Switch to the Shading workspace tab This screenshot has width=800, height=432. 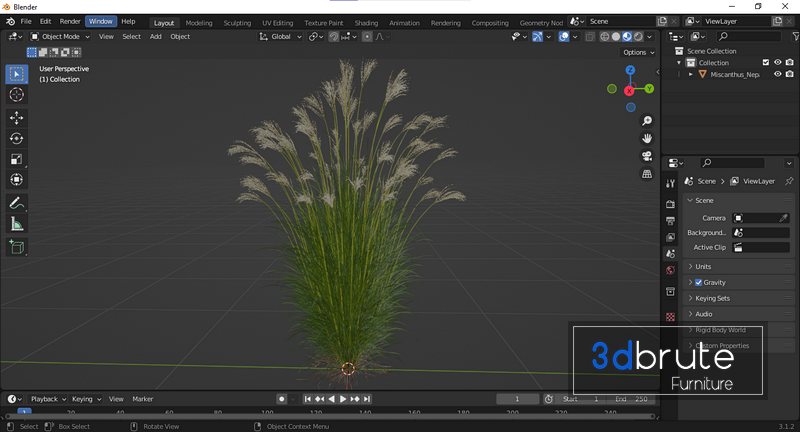366,23
